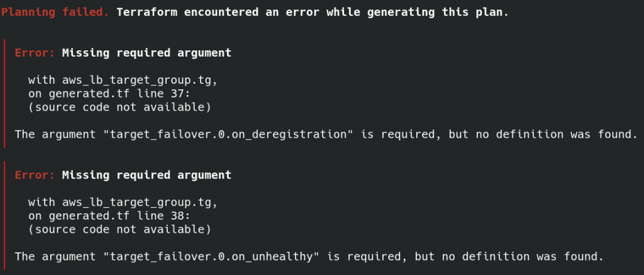The height and width of the screenshot is (275, 644).
Task: Click the first red "Error:" label
Action: (x=35, y=53)
